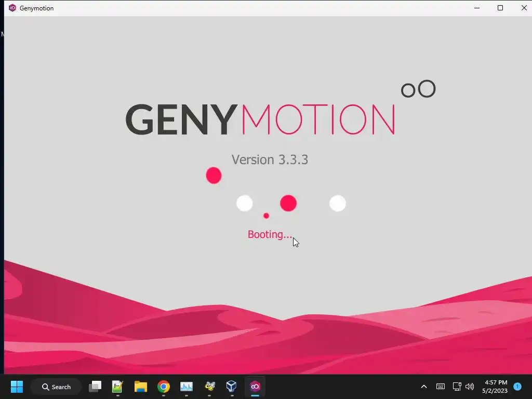This screenshot has height=399, width=532.
Task: Switch to Notepad++ on the taskbar
Action: (117, 387)
